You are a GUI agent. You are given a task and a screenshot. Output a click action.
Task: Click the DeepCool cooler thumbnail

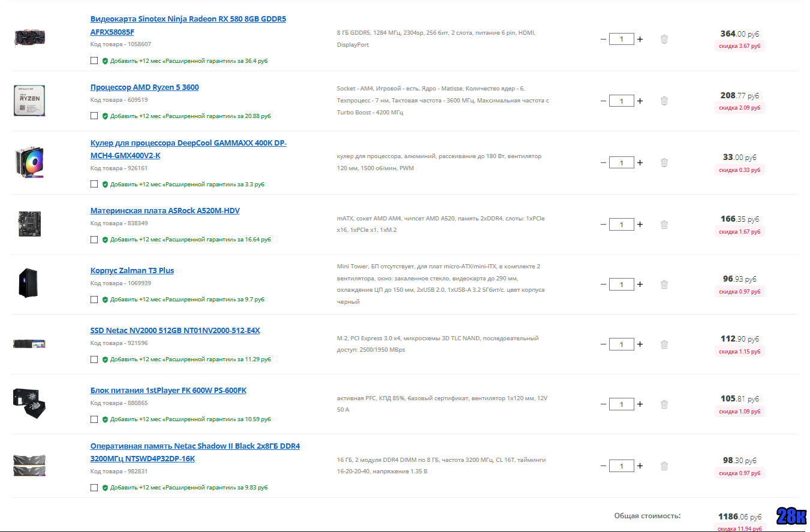point(30,162)
